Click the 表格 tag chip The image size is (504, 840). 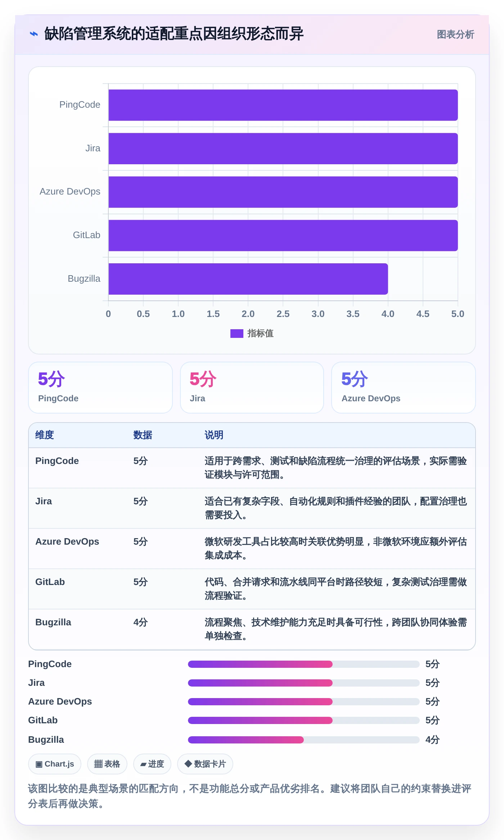[x=107, y=764]
